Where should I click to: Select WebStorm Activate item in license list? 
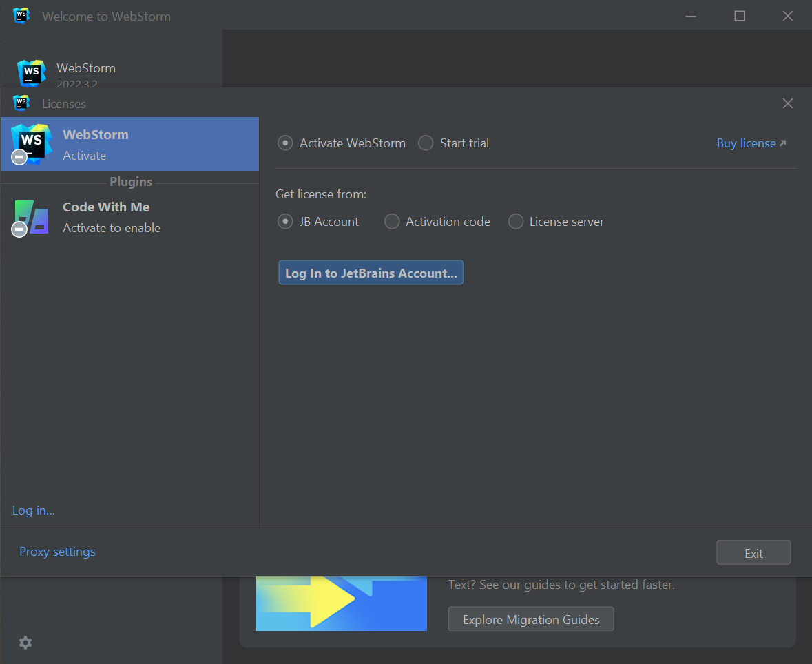point(130,145)
